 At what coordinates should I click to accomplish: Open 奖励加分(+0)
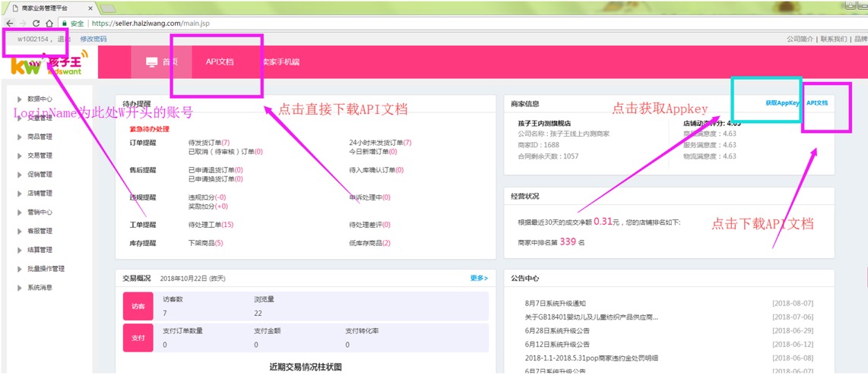click(207, 206)
